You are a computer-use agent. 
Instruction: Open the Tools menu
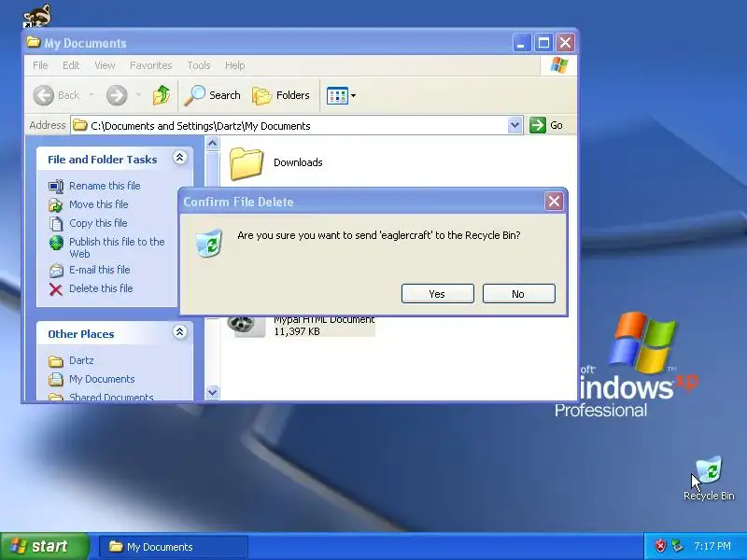199,65
